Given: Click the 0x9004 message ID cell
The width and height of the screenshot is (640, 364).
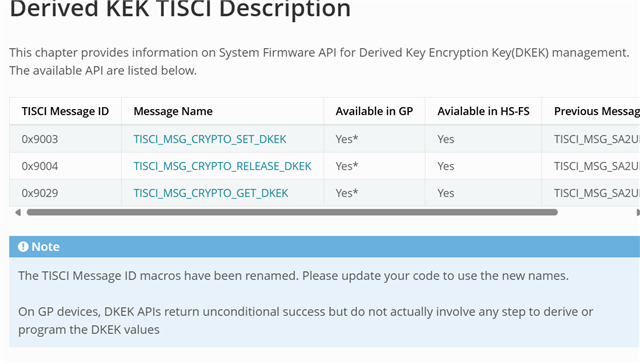Looking at the screenshot, I should [x=65, y=166].
